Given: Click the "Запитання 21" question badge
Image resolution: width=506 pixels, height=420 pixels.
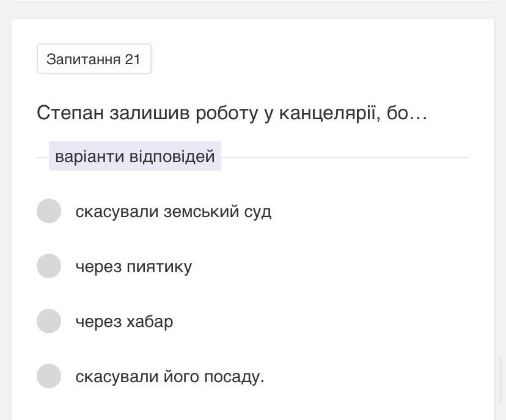Looking at the screenshot, I should (94, 59).
